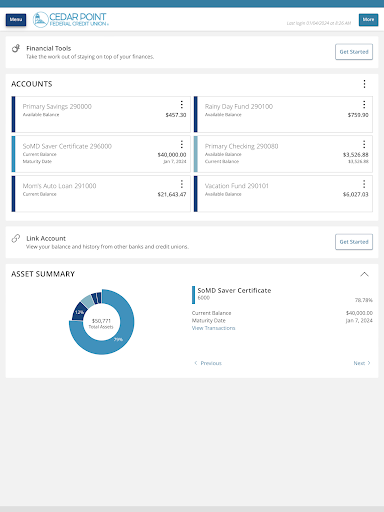Open the Primary Checking 290080 account card
Viewport: 384px width, 512px height.
pos(283,154)
